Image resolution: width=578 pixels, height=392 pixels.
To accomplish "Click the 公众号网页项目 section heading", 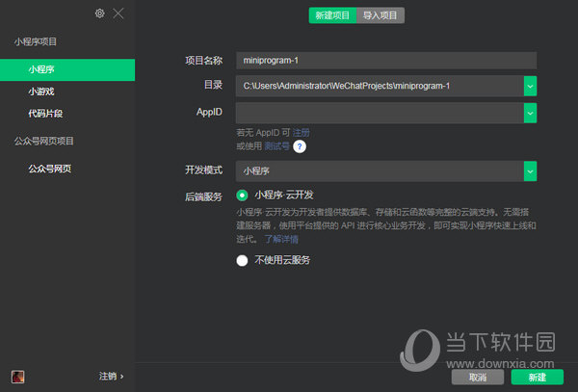I will click(44, 142).
